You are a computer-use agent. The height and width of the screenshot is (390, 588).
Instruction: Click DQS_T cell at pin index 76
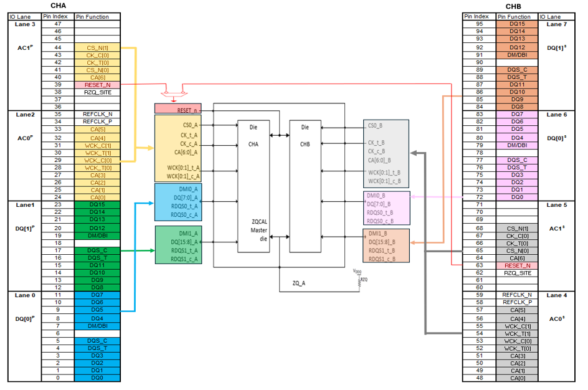pos(517,167)
